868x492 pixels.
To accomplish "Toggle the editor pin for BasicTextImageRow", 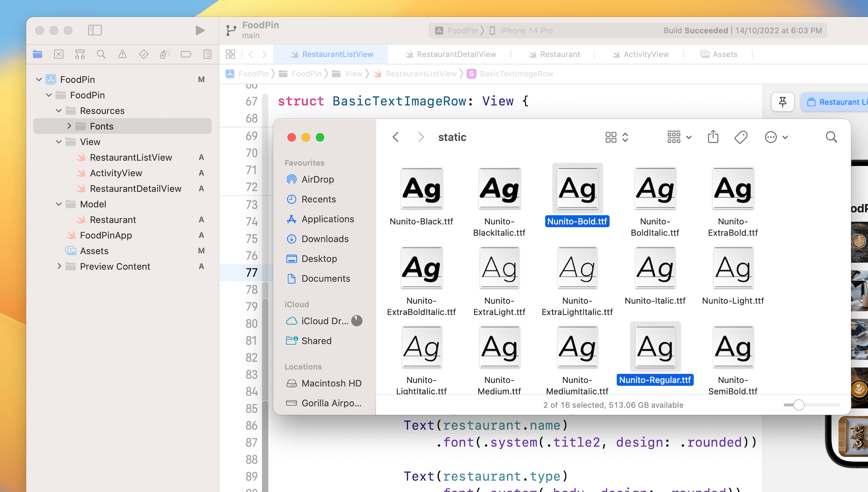I will 783,102.
